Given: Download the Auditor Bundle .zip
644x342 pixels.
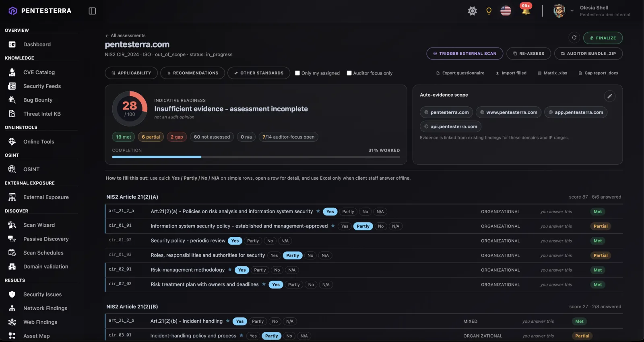Looking at the screenshot, I should (x=588, y=54).
